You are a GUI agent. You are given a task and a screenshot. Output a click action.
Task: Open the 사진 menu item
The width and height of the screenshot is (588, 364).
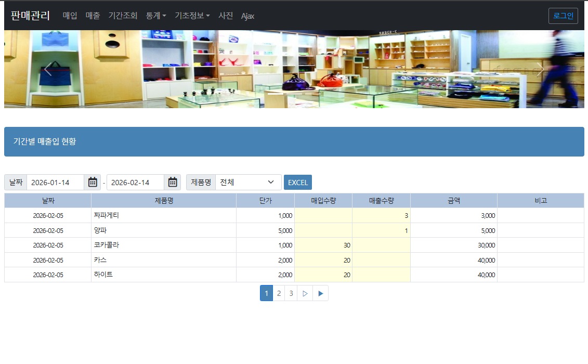tap(226, 16)
